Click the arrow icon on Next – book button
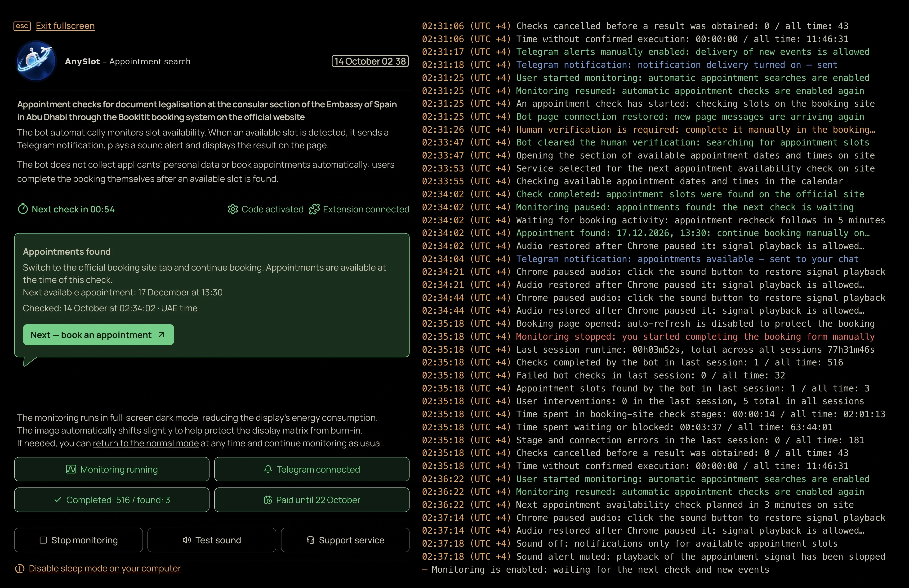909x588 pixels. 161,335
